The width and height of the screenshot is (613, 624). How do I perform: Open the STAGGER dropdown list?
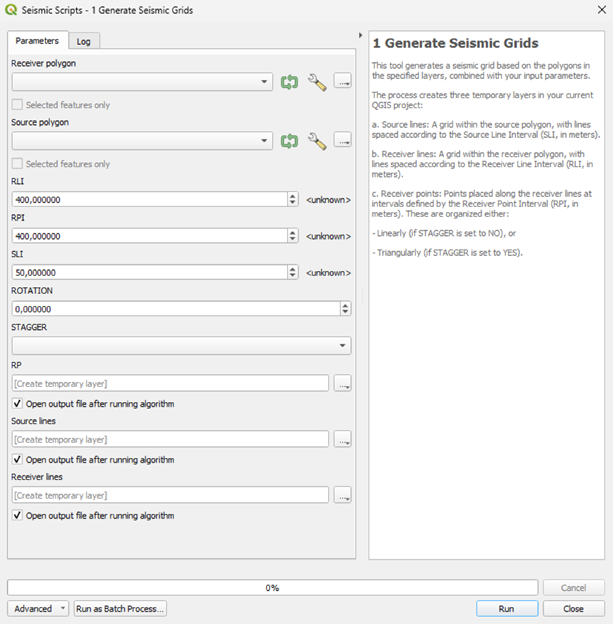click(344, 346)
